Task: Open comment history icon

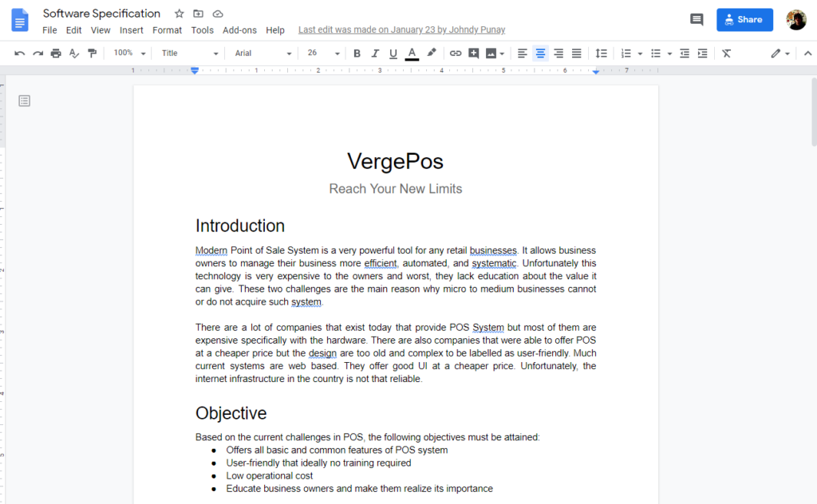Action: pos(697,20)
